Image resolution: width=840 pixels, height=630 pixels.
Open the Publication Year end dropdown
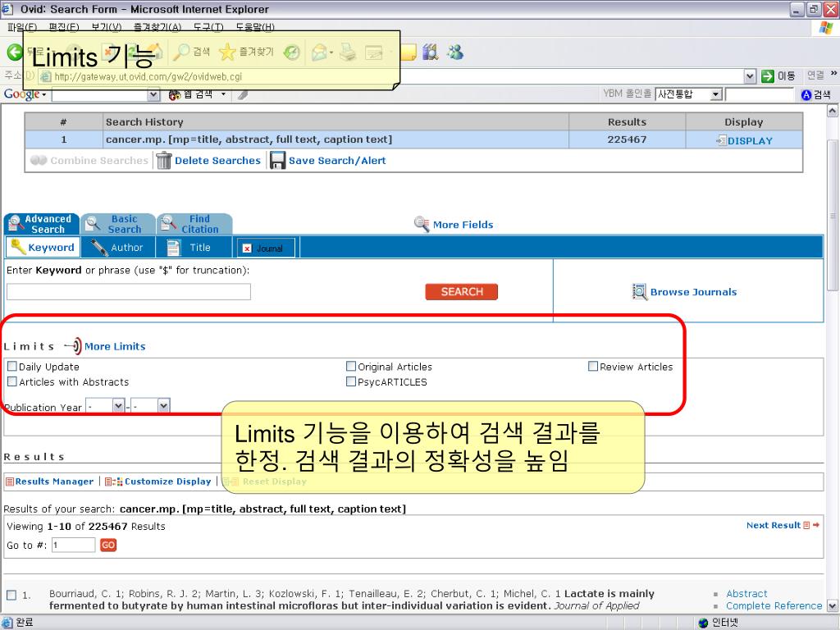(x=164, y=405)
